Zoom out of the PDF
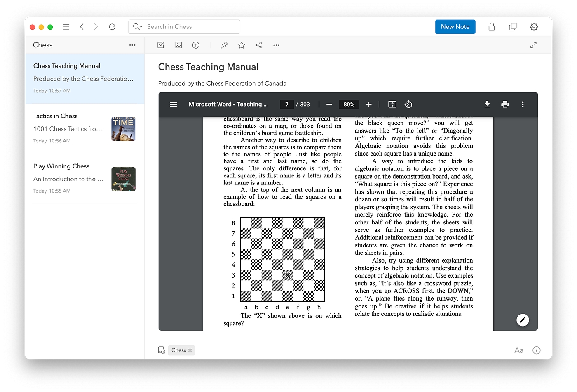Viewport: 577px width, 392px height. [x=329, y=105]
